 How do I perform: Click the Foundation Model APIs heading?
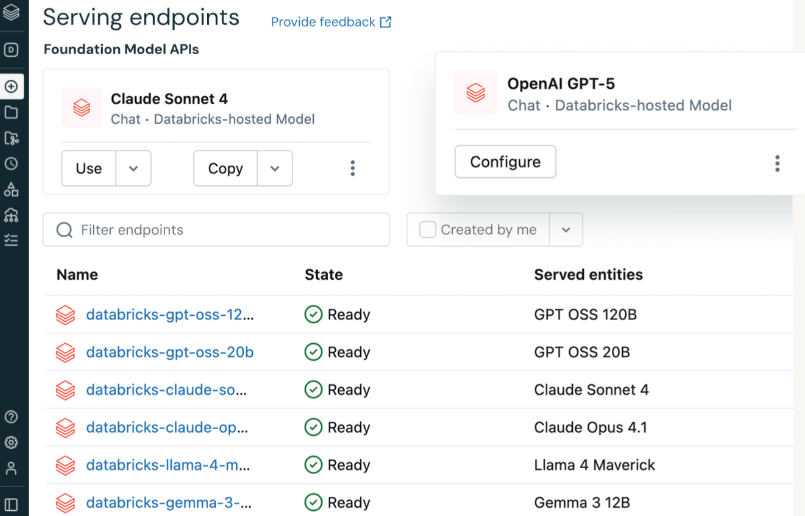[x=121, y=49]
